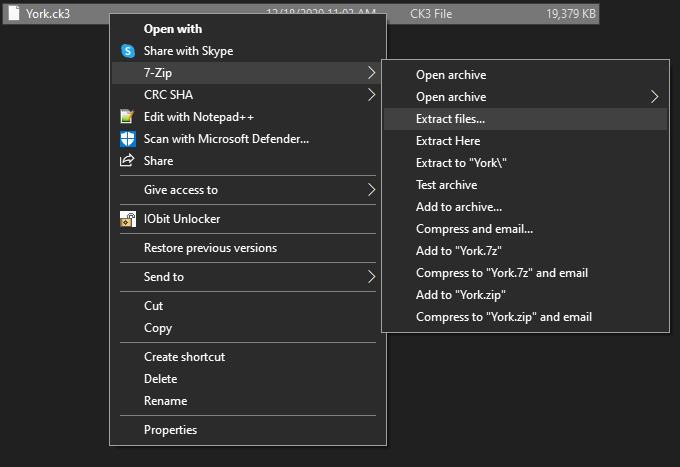Click the IObit Unlocker icon
The width and height of the screenshot is (680, 467).
(127, 219)
